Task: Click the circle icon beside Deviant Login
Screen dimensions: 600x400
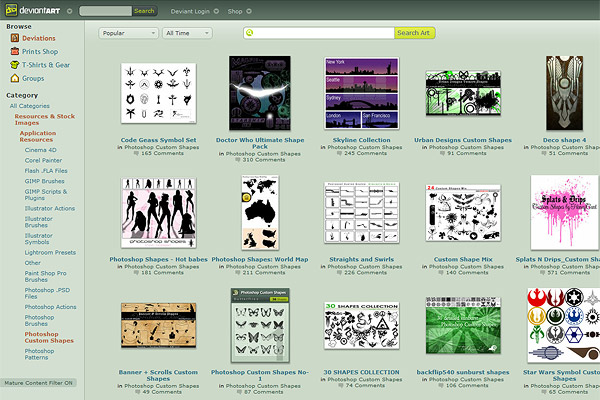Action: point(216,11)
